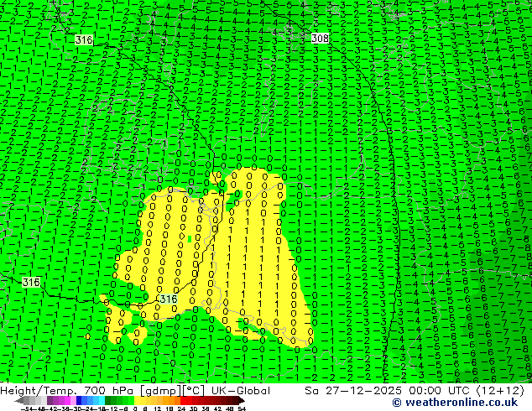The image size is (532, 411).
Task: Pick the cyan -18 legend color
Action: click(102, 401)
